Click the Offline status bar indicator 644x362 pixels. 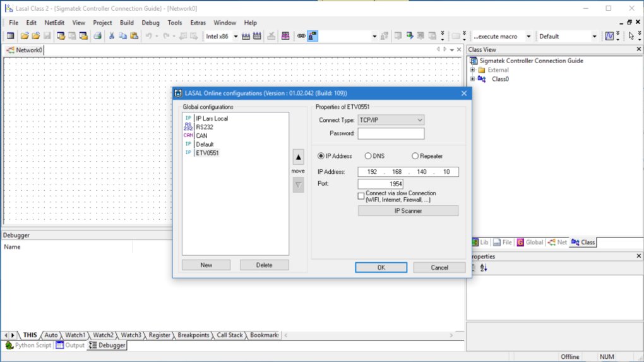tap(570, 357)
